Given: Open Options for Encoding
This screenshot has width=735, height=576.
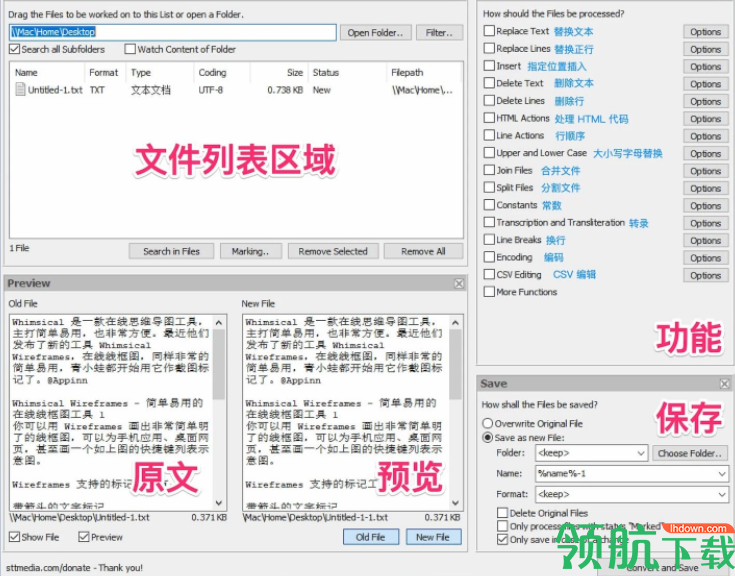Looking at the screenshot, I should click(x=705, y=258).
